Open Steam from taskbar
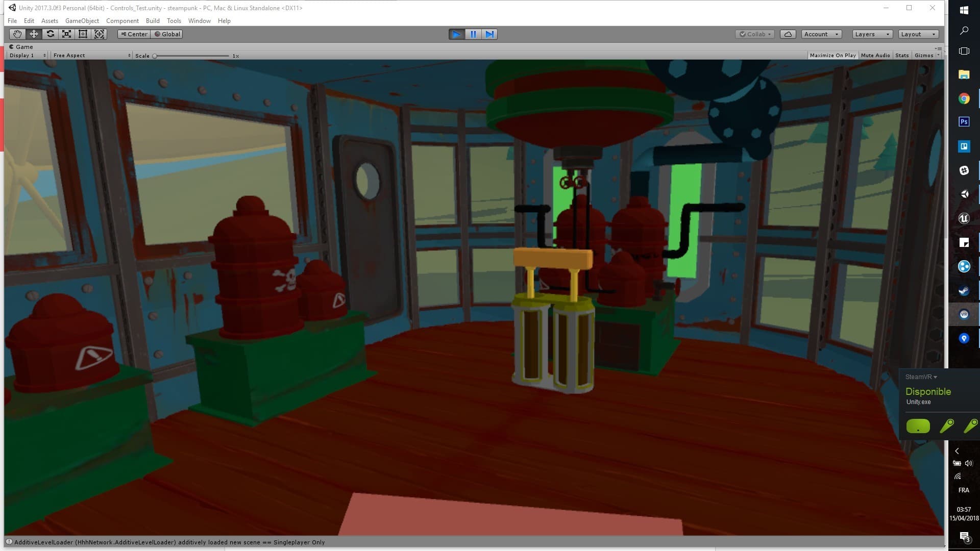 point(964,290)
